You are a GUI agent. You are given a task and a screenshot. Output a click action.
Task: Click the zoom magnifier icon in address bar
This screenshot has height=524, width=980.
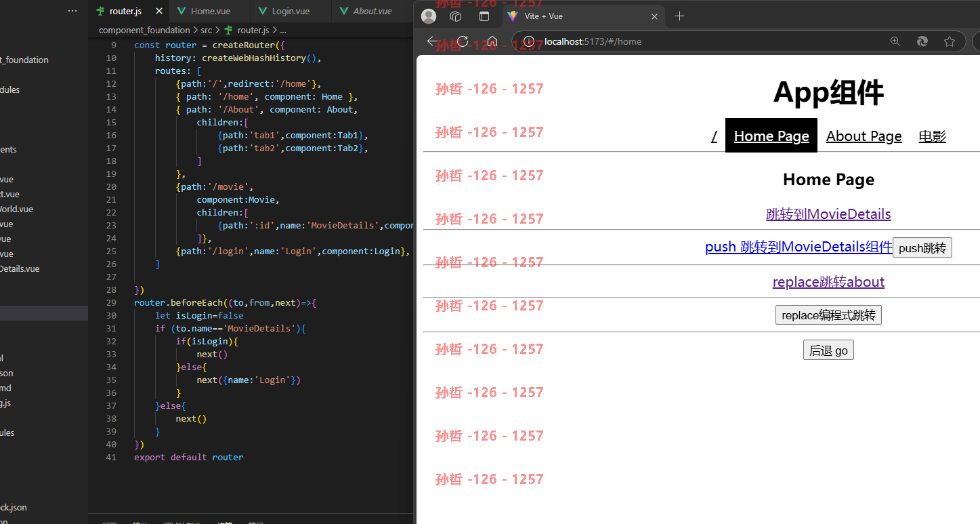(x=895, y=41)
